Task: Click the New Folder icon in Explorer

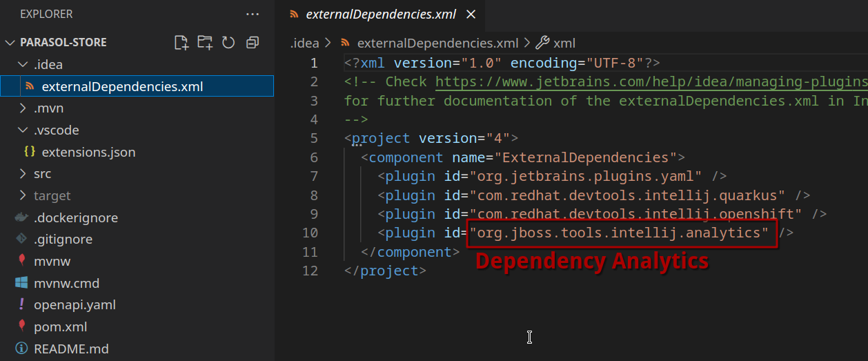Action: [x=205, y=43]
